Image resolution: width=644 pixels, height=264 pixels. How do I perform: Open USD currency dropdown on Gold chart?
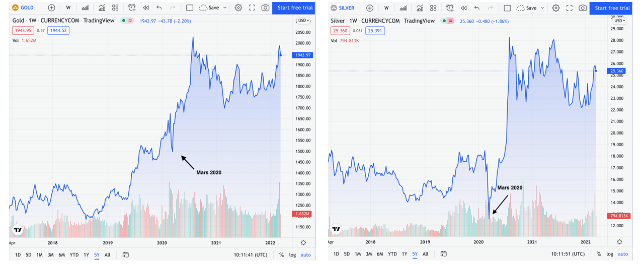click(x=304, y=21)
